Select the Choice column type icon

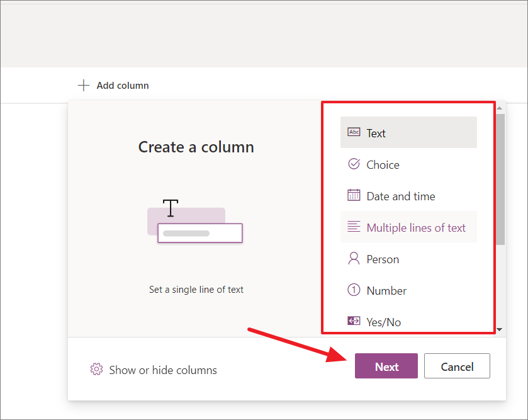354,164
